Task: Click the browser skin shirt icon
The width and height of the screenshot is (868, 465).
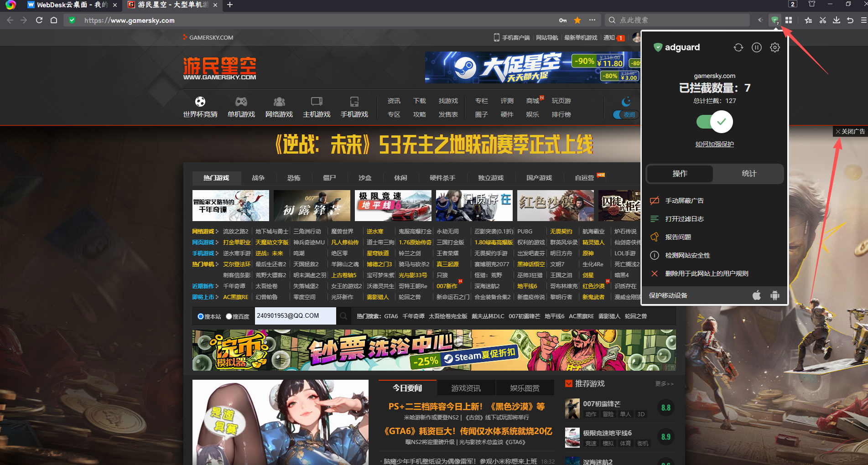Action: (x=812, y=4)
